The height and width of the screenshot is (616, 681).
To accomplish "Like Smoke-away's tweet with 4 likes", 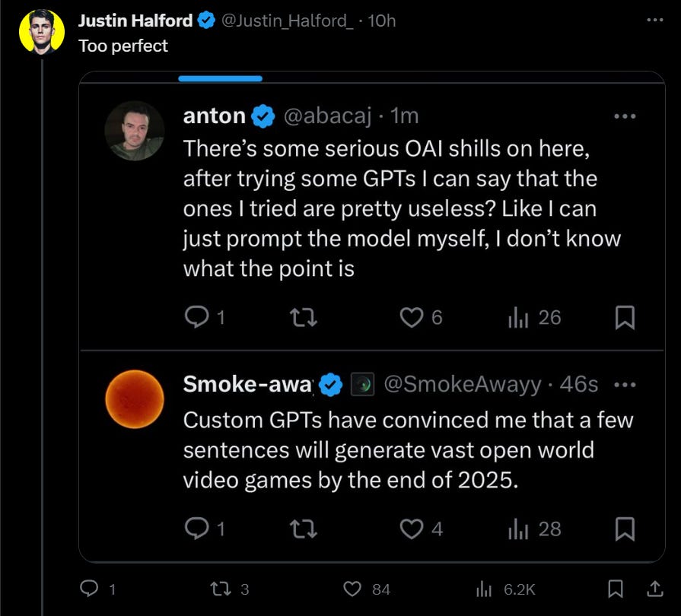I will click(421, 529).
